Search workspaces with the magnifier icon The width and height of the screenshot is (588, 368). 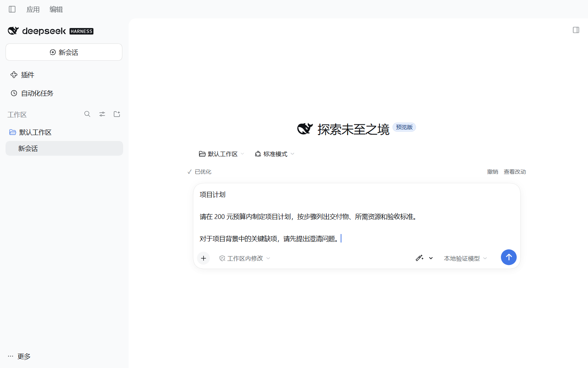(x=87, y=114)
